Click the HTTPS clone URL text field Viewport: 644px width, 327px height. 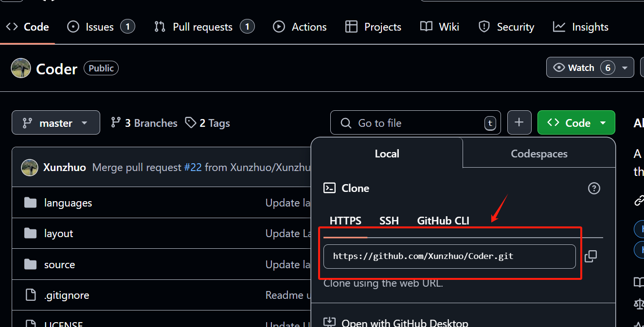point(449,256)
